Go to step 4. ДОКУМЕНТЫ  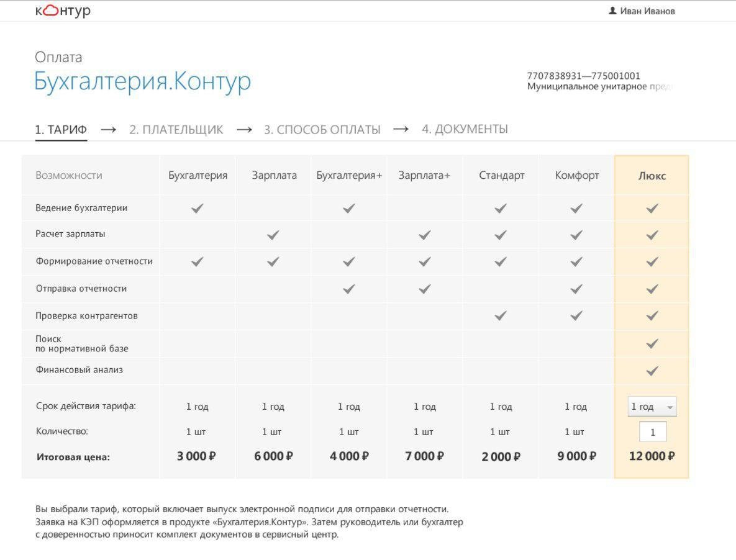[x=465, y=129]
